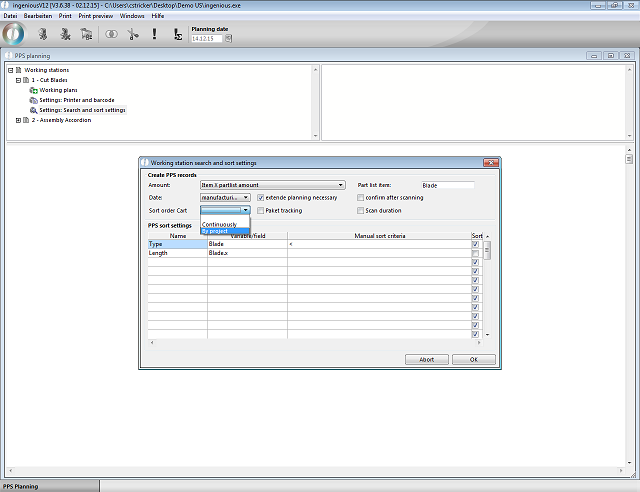Select Settings: Search and sort settings item
The width and height of the screenshot is (640, 492).
coord(82,110)
